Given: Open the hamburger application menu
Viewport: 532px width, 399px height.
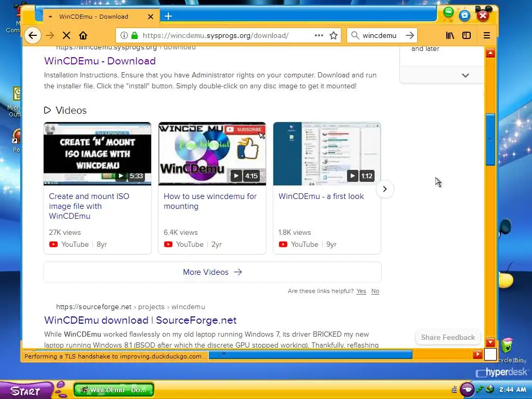Looking at the screenshot, I should (x=486, y=35).
